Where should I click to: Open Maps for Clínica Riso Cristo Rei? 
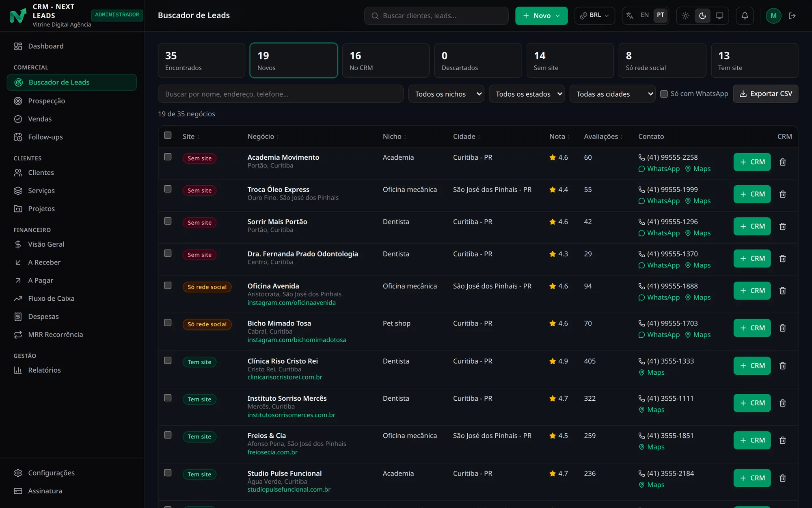(652, 372)
